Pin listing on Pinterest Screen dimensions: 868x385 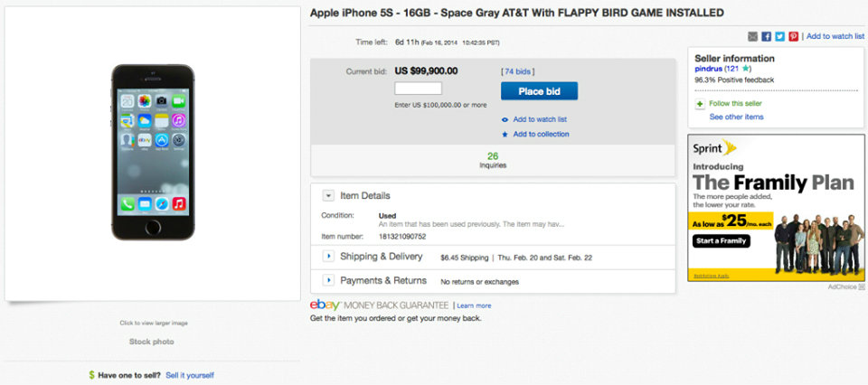tap(793, 36)
